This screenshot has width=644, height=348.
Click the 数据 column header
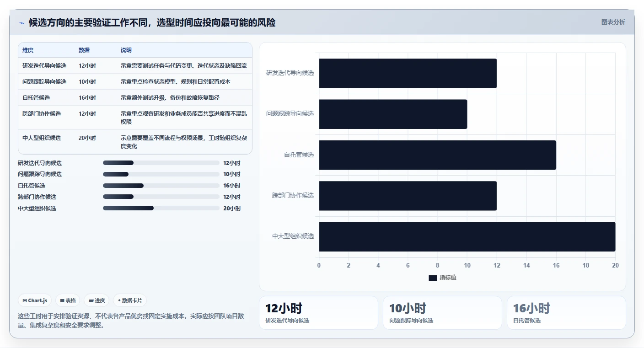tap(84, 50)
